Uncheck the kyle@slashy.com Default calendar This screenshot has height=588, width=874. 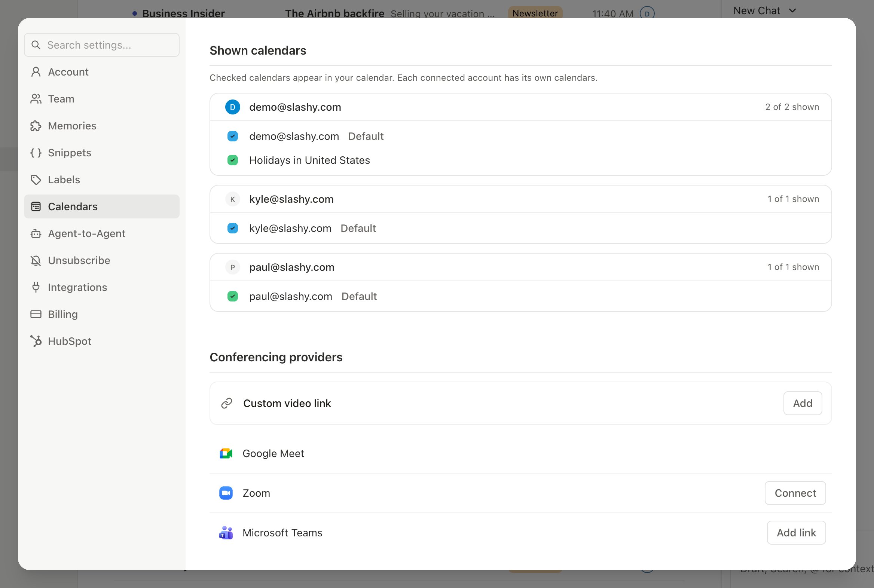(233, 229)
